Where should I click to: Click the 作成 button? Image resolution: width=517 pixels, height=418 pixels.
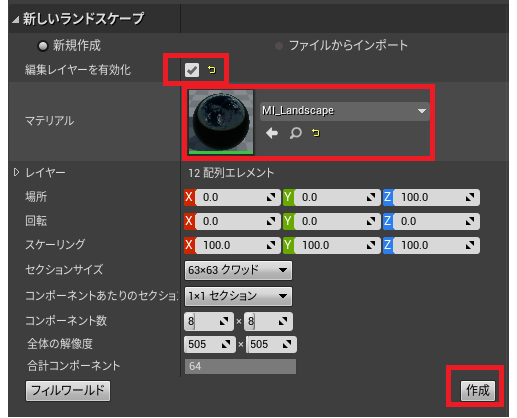[x=478, y=390]
